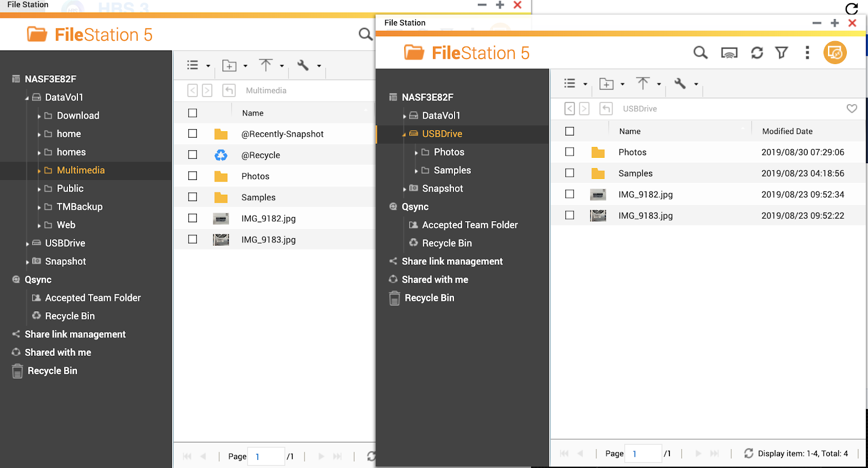Click the search icon in front File Station window
Image resolution: width=868 pixels, height=468 pixels.
[700, 53]
